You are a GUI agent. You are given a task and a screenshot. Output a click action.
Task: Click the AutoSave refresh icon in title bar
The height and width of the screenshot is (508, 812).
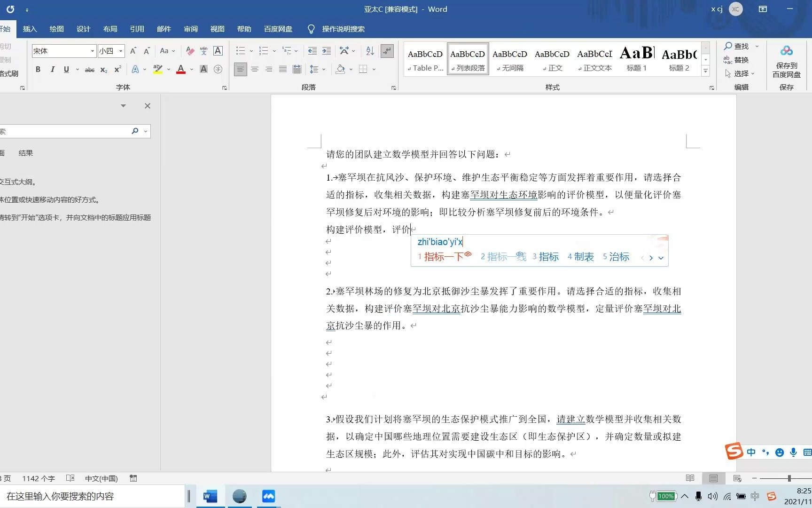pyautogui.click(x=10, y=9)
